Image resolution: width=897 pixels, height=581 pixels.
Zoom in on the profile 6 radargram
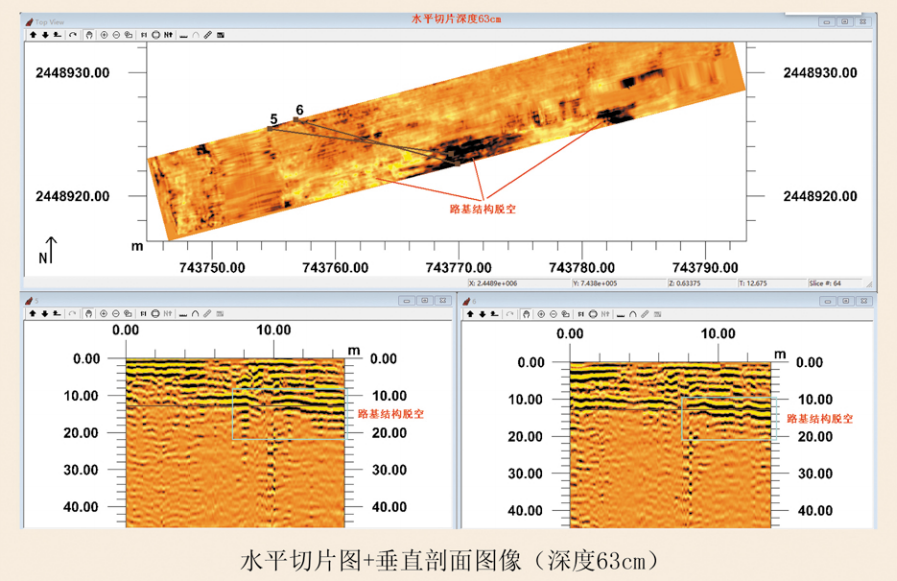[541, 314]
